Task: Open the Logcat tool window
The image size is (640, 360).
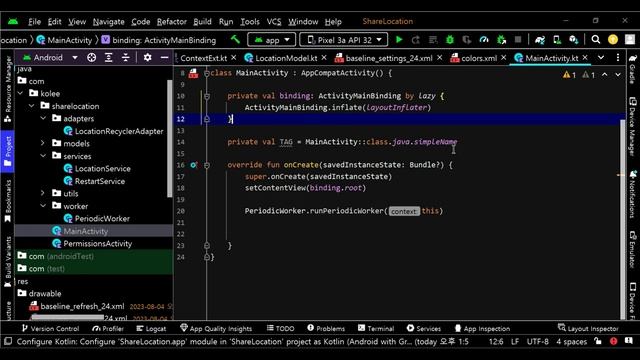Action: [151, 328]
